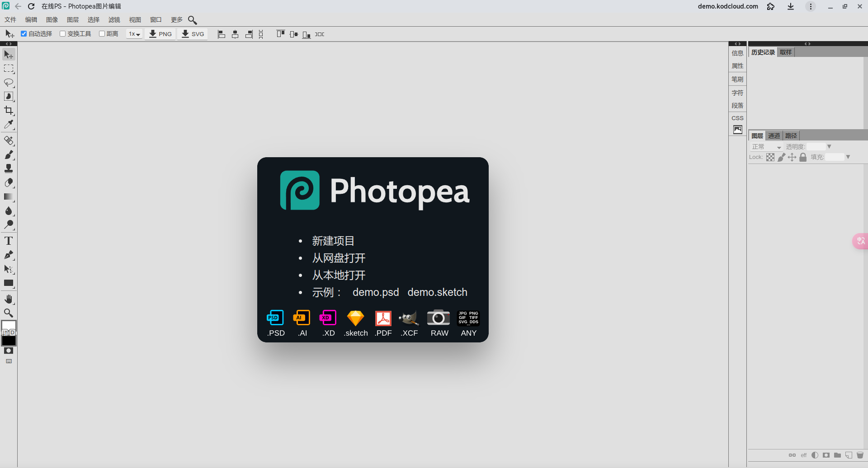Screen dimensions: 868x468
Task: Open demo.psd example link
Action: [376, 292]
